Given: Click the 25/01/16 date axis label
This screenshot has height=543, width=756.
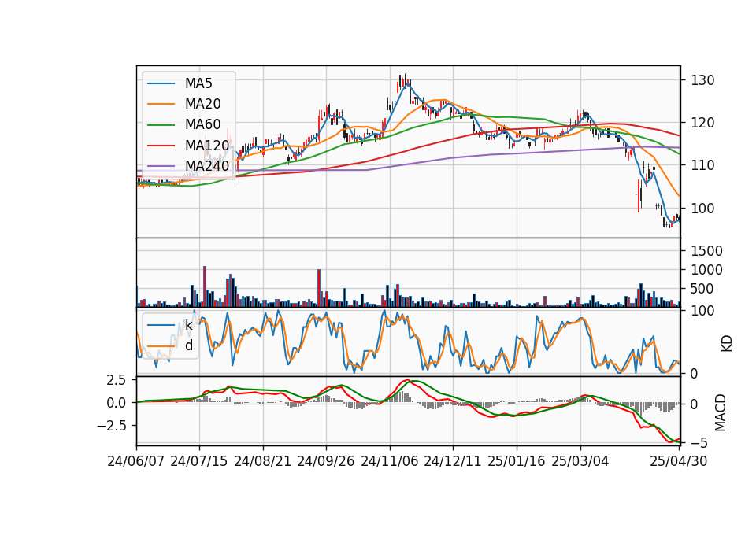Looking at the screenshot, I should [x=517, y=461].
